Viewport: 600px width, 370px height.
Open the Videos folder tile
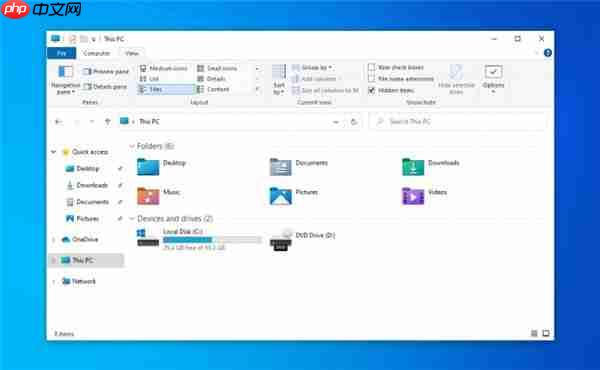tap(424, 196)
